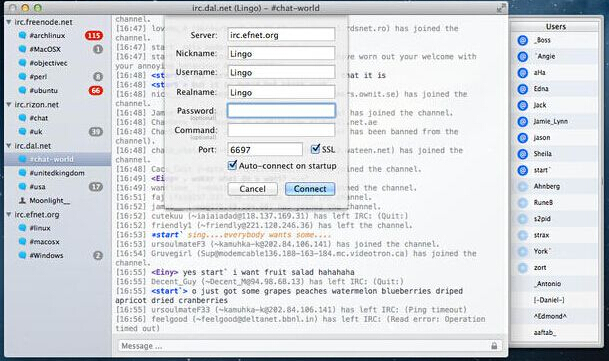Select user [-Daniel-] in Users list

(x=555, y=300)
